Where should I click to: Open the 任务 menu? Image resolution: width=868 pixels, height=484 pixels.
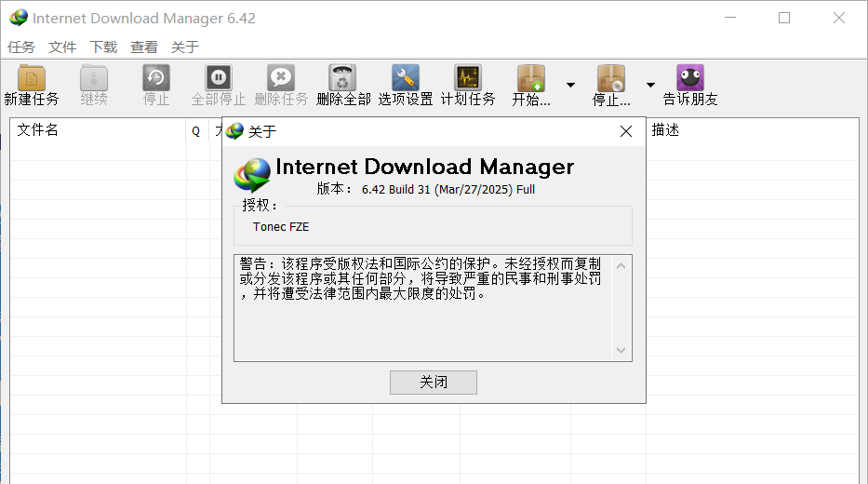(x=21, y=47)
